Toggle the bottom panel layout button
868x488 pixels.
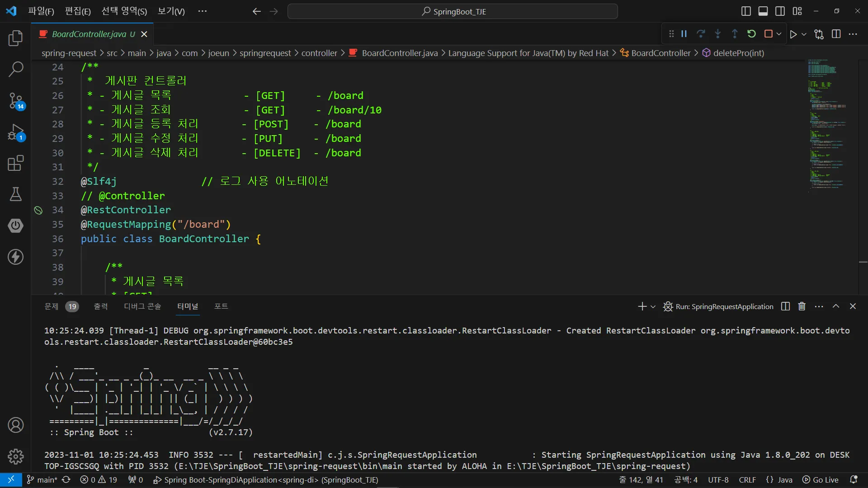[x=763, y=11]
